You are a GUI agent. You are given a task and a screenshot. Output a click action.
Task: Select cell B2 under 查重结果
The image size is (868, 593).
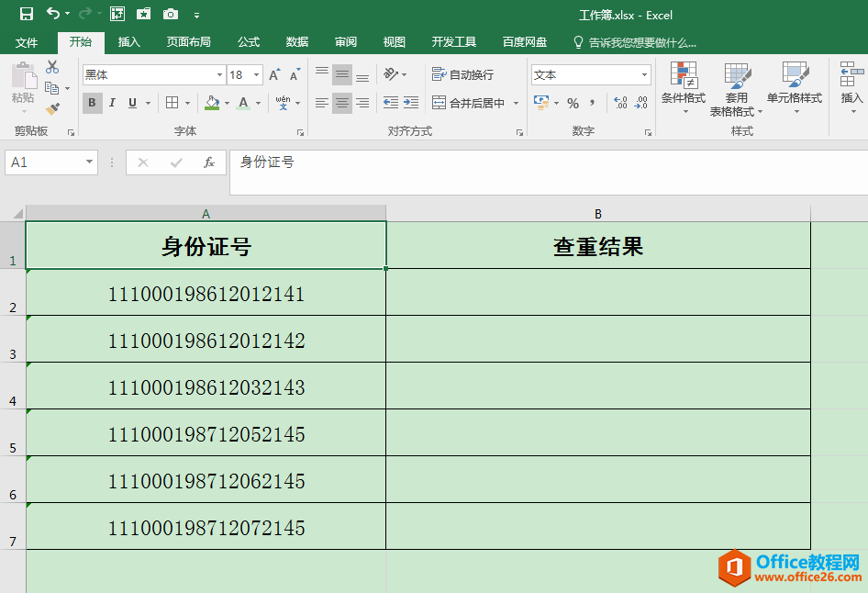click(597, 293)
